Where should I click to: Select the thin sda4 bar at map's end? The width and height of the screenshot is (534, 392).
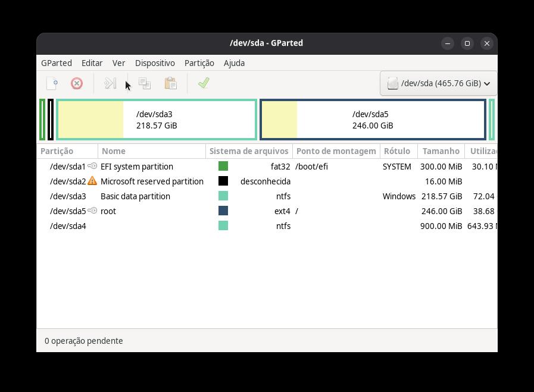[x=492, y=120]
